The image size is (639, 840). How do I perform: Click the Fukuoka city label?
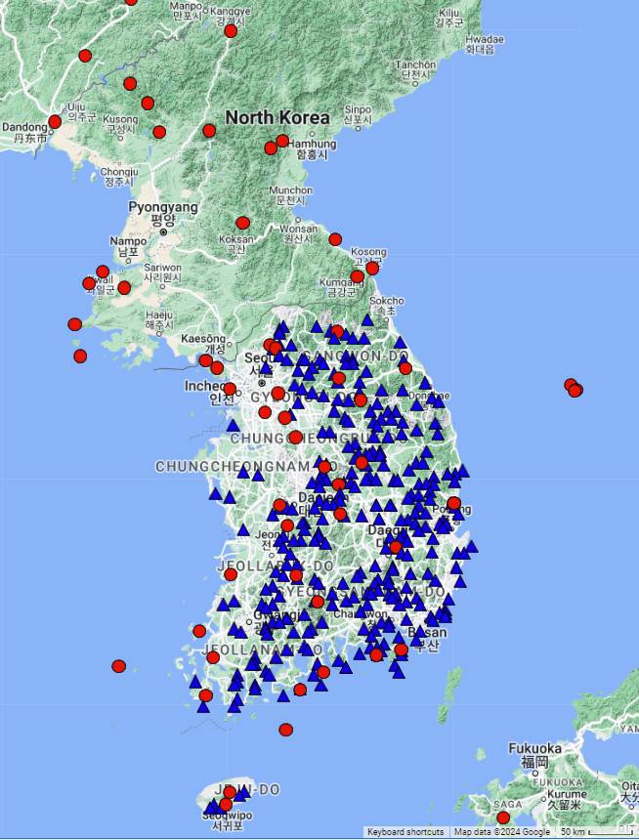[x=534, y=749]
